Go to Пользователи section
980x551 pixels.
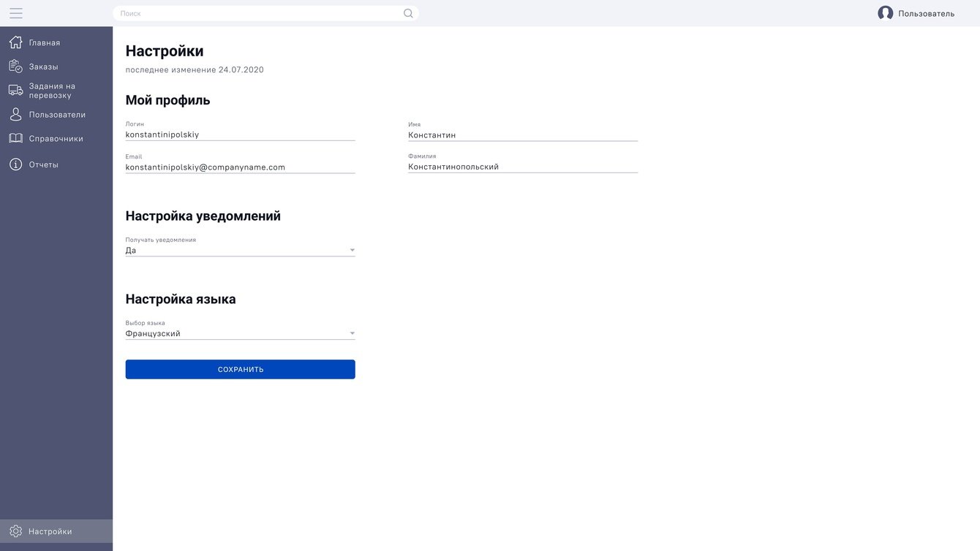(57, 115)
